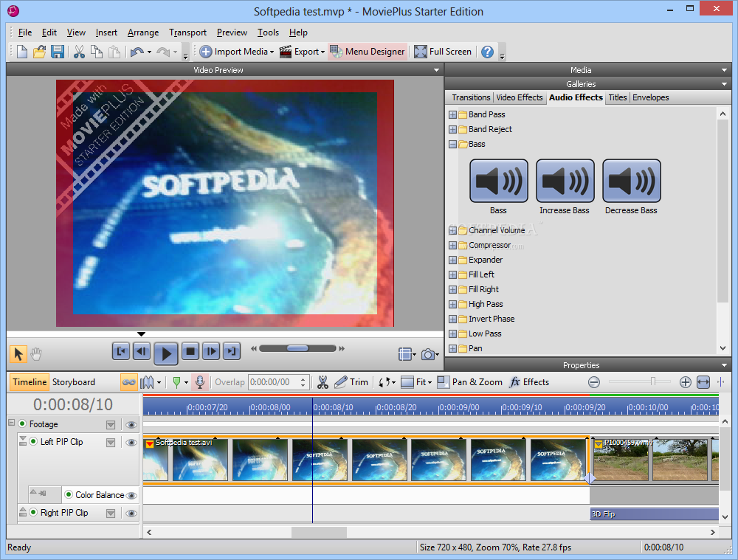Open the Arrange menu
The width and height of the screenshot is (738, 560).
tap(143, 32)
